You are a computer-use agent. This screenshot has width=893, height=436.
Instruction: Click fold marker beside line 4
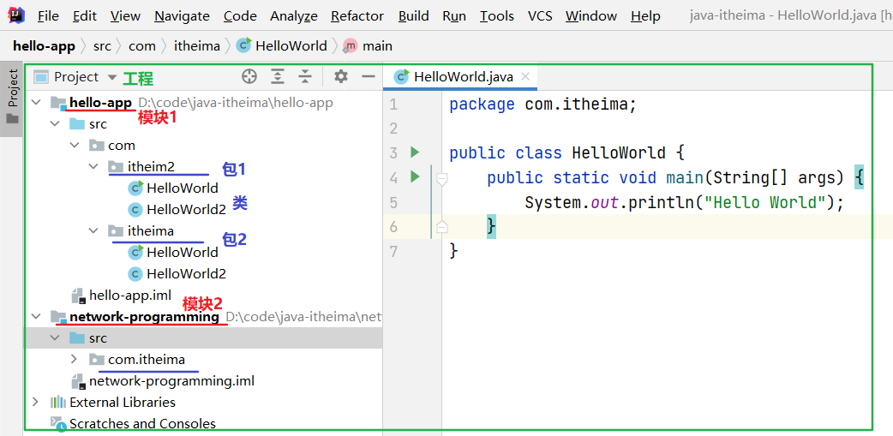coord(441,179)
